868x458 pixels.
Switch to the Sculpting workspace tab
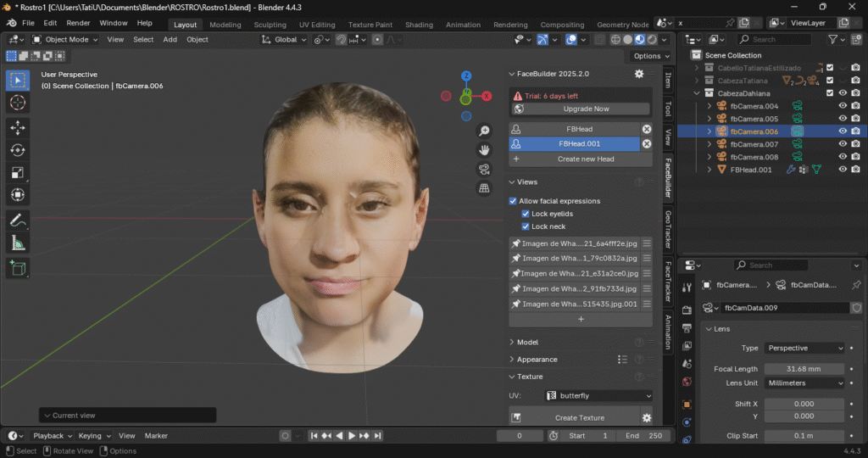coord(270,25)
